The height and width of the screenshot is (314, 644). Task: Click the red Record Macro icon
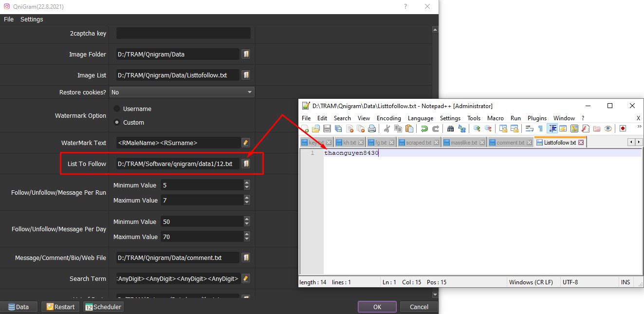[x=623, y=129]
